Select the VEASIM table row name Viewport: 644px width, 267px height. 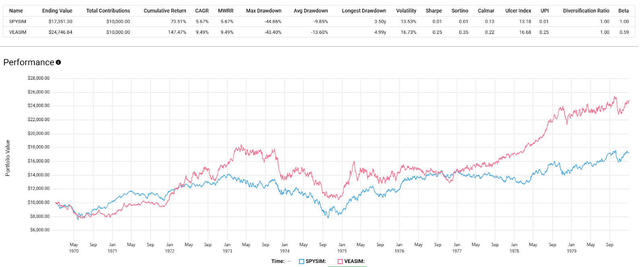pyautogui.click(x=18, y=32)
